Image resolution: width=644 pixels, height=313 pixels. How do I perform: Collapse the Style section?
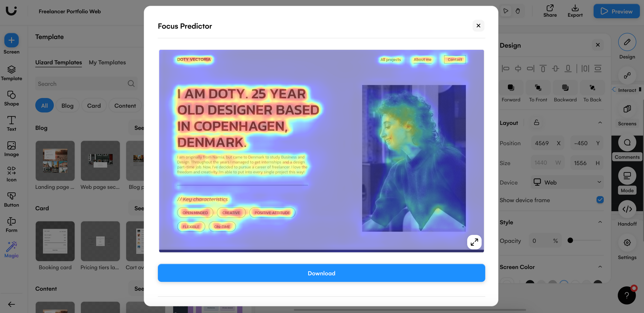(x=600, y=222)
